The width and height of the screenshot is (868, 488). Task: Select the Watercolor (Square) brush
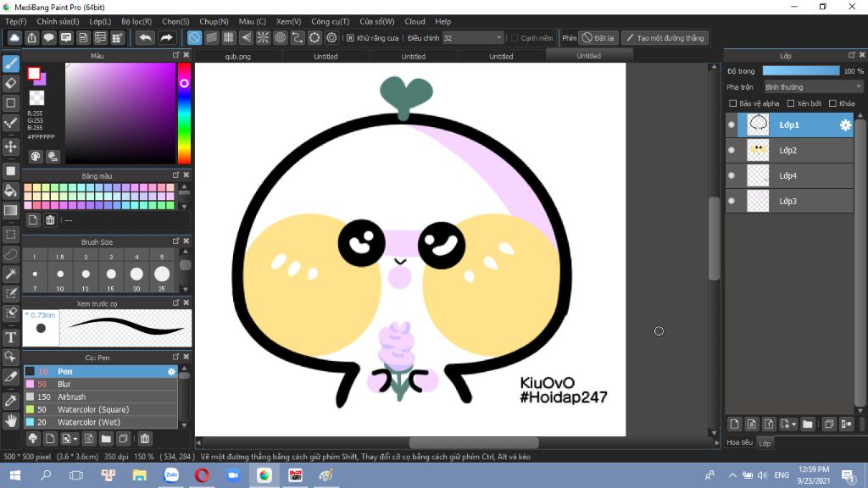100,410
